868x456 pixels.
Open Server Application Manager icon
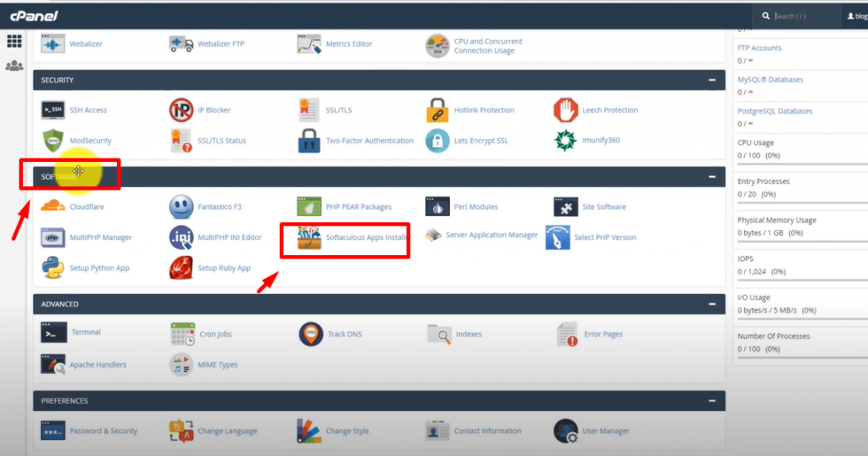[433, 235]
